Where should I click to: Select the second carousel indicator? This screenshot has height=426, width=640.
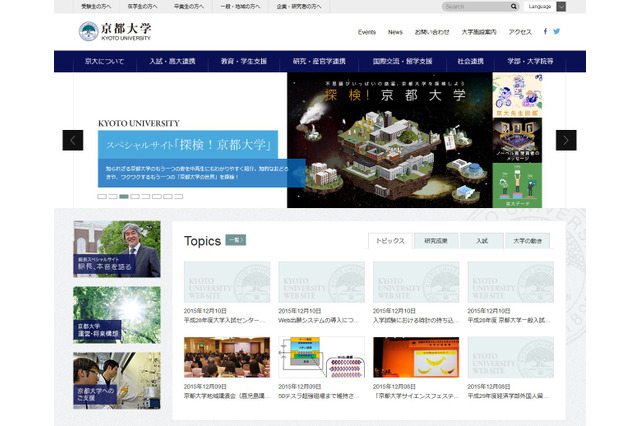tap(113, 197)
